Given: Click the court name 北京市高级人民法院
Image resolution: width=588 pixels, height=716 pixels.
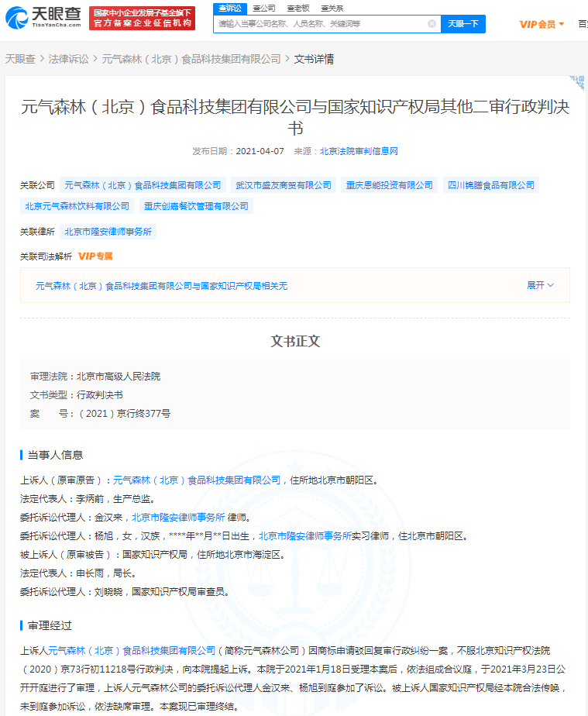Looking at the screenshot, I should (119, 377).
